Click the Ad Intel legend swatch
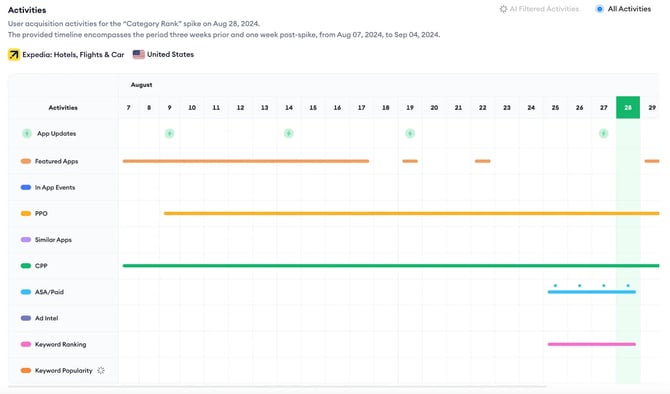This screenshot has width=670, height=394. click(26, 318)
